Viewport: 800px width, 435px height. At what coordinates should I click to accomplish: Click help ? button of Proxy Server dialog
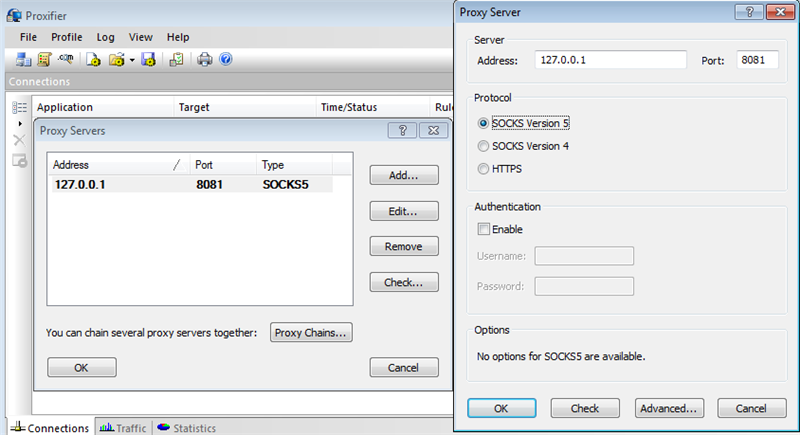(x=749, y=12)
